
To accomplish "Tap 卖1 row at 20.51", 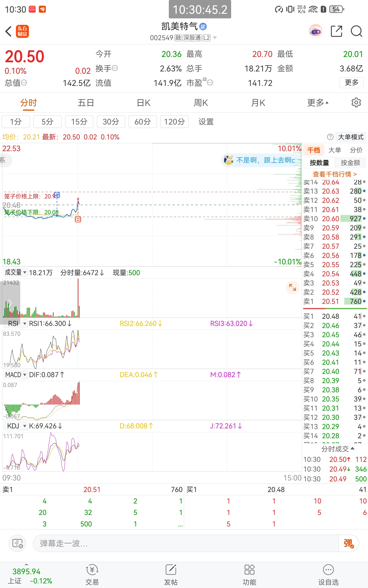I will (334, 301).
